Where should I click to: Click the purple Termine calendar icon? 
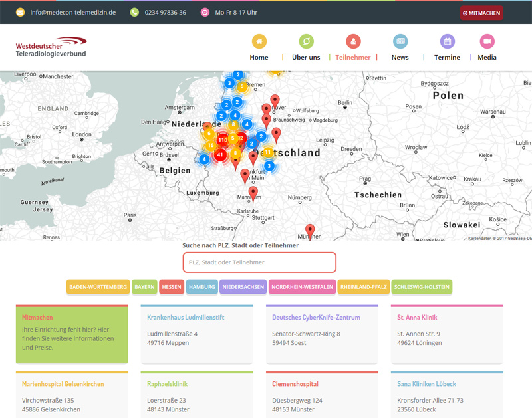pos(447,41)
